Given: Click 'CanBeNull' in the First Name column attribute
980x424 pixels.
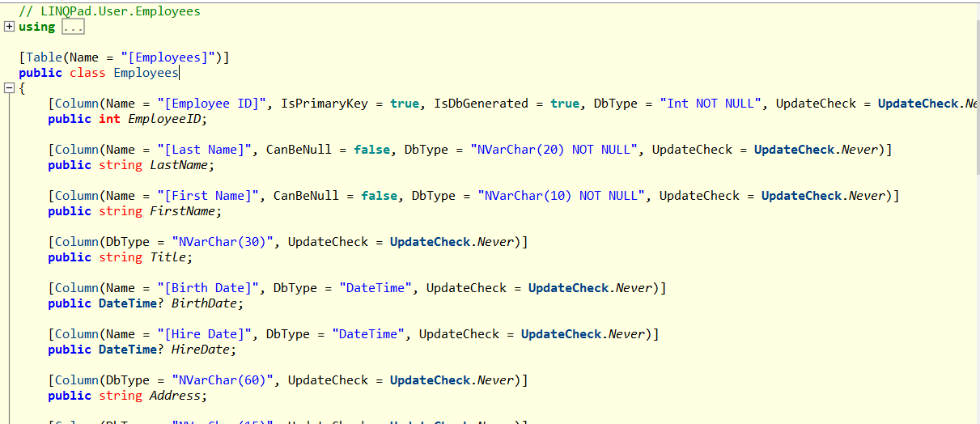Looking at the screenshot, I should [306, 196].
